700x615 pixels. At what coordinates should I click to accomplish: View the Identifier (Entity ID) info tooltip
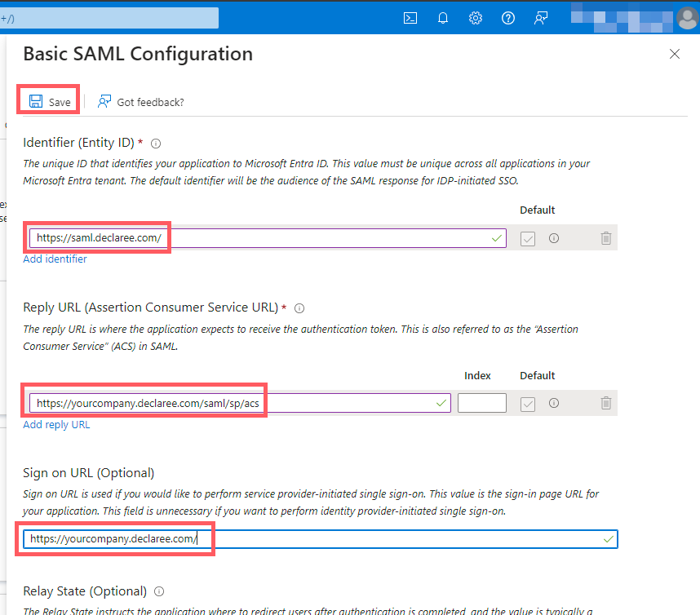click(x=156, y=143)
